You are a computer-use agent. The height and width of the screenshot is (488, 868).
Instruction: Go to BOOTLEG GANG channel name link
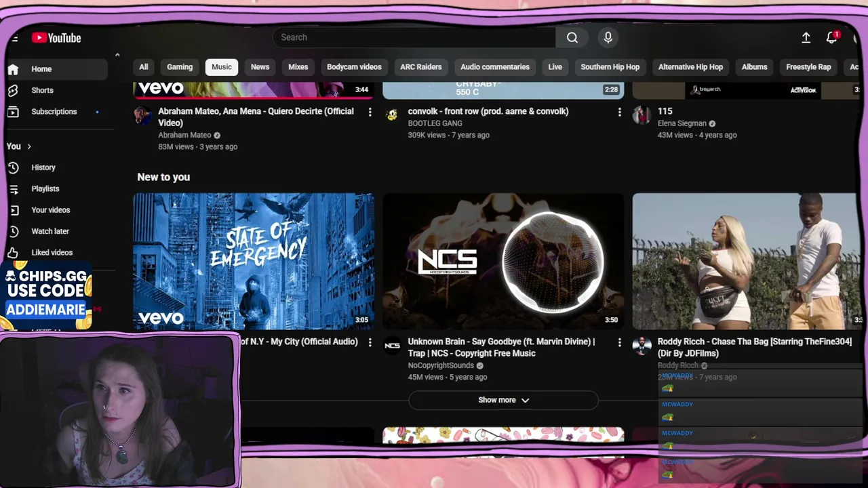[435, 123]
